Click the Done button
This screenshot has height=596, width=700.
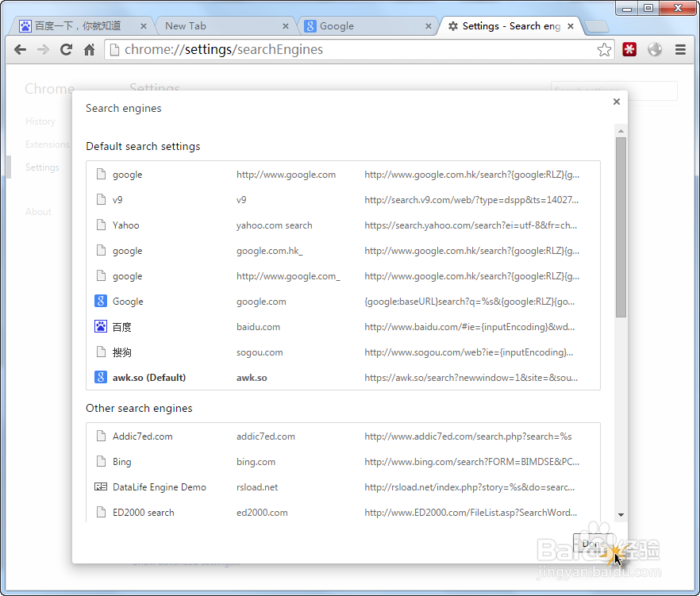(x=594, y=543)
